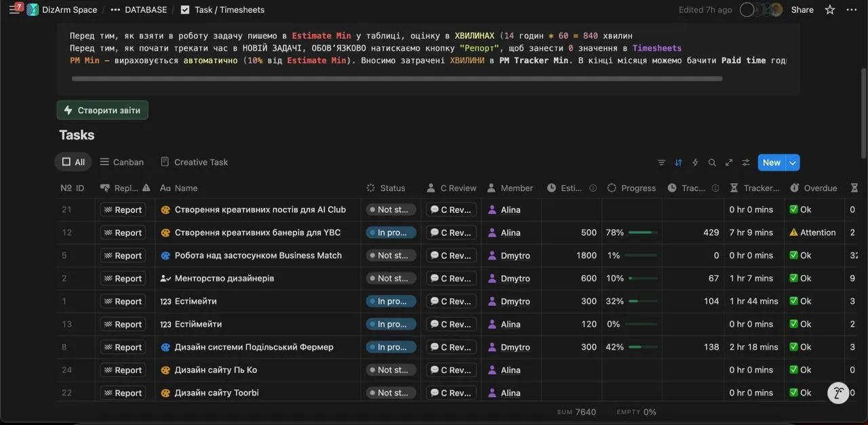Open automations lightning bolt in view toolbar
The height and width of the screenshot is (425, 868).
tap(695, 163)
